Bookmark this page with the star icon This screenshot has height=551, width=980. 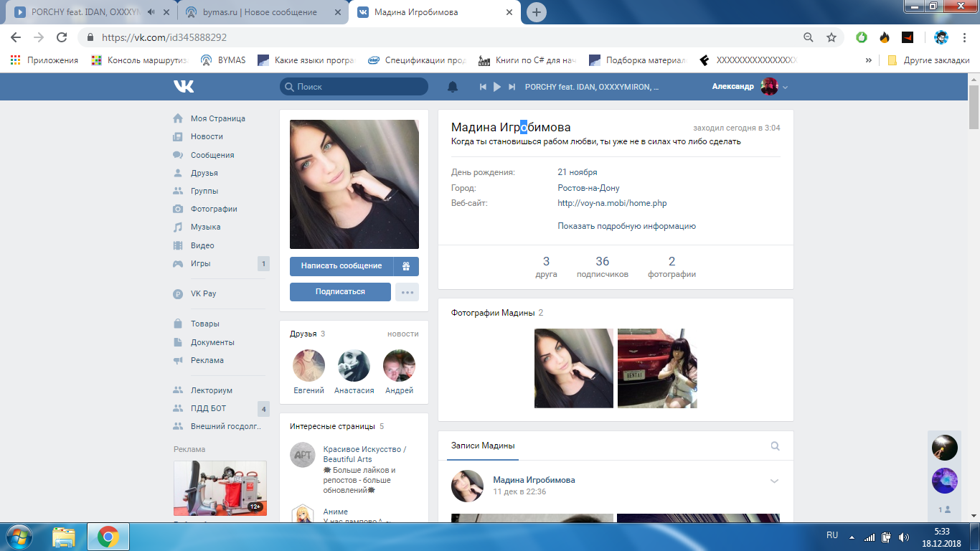(831, 37)
